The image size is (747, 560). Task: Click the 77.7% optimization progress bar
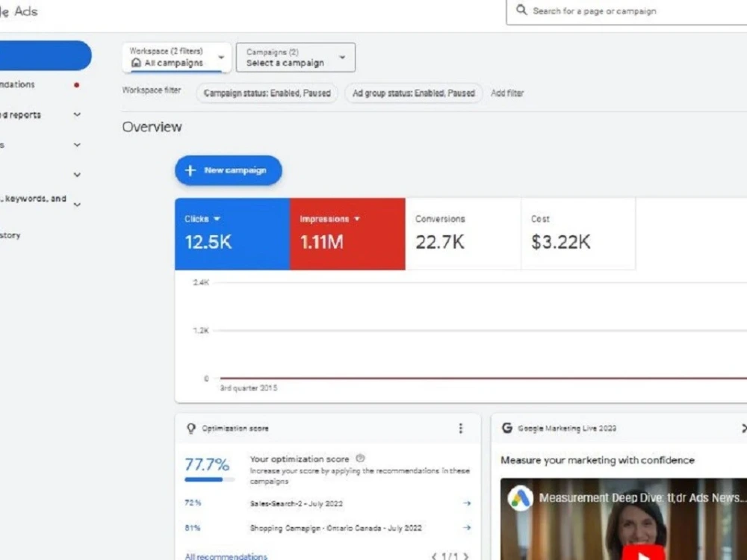(x=210, y=479)
